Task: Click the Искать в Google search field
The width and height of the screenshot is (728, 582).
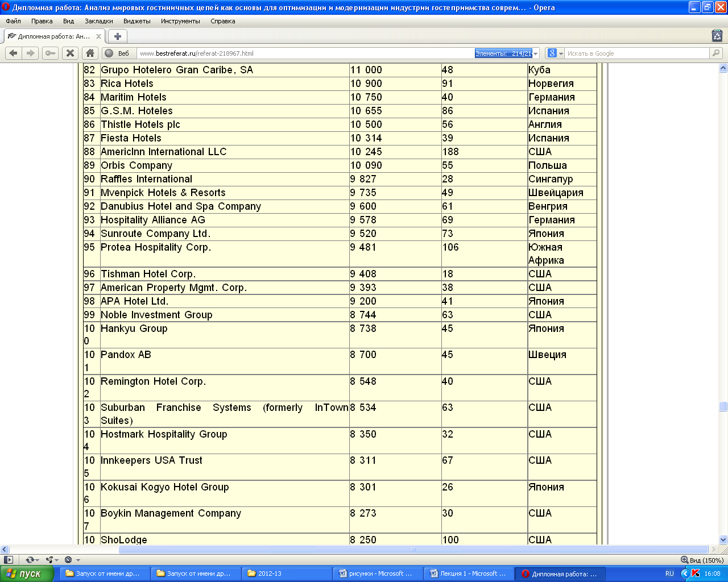Action: [x=637, y=53]
